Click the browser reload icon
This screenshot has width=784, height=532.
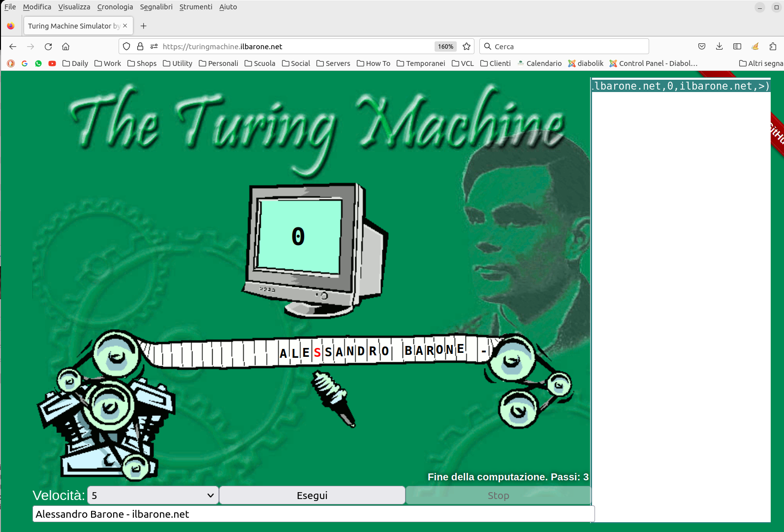(x=48, y=47)
